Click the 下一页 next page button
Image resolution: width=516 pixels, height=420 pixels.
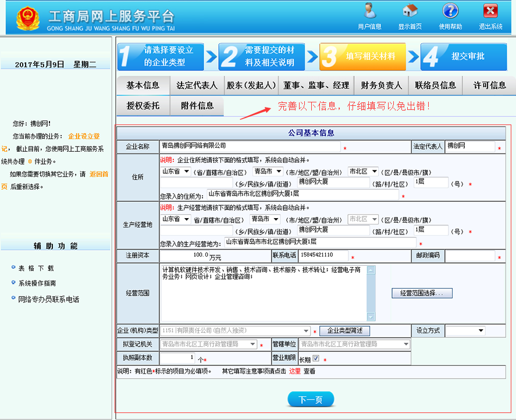[x=311, y=399]
